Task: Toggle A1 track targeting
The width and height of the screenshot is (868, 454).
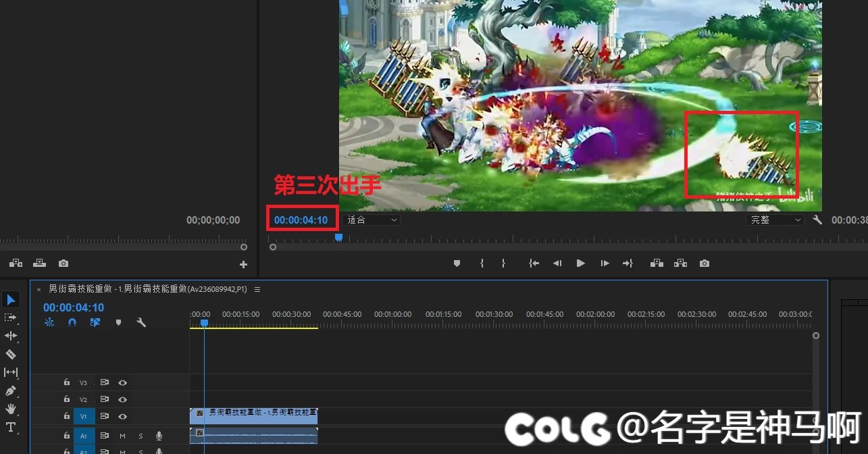Action: pos(84,436)
